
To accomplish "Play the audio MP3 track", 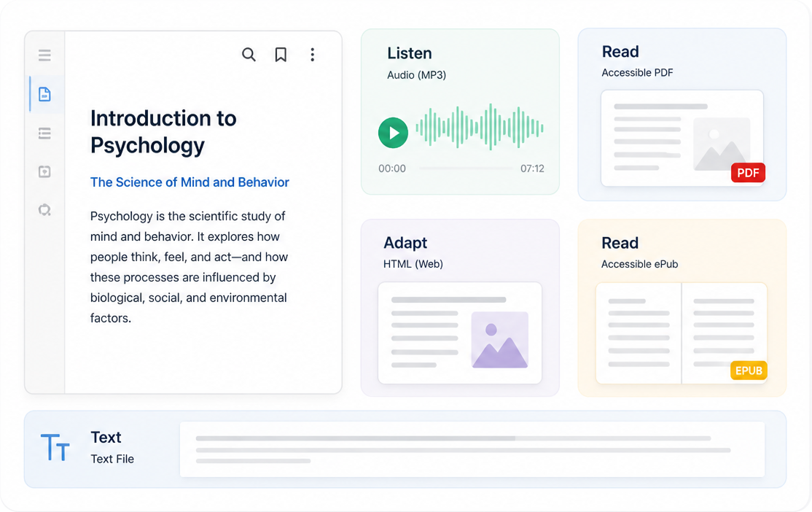I will 393,133.
